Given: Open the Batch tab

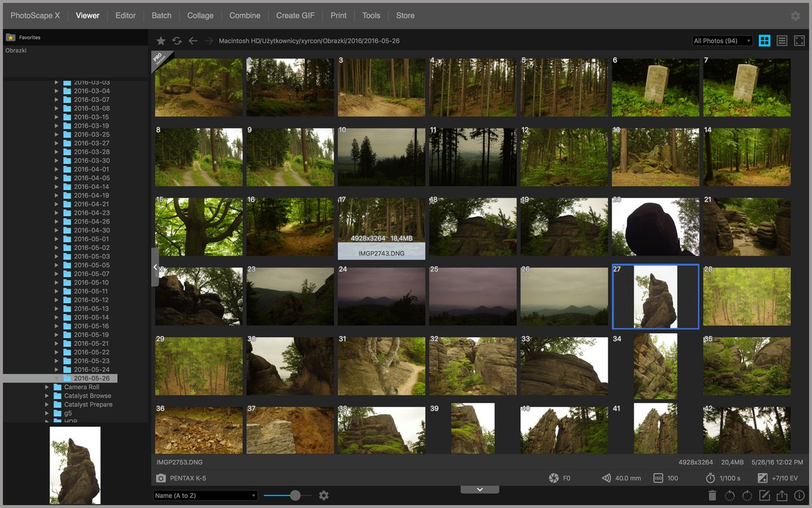Looking at the screenshot, I should (x=162, y=15).
